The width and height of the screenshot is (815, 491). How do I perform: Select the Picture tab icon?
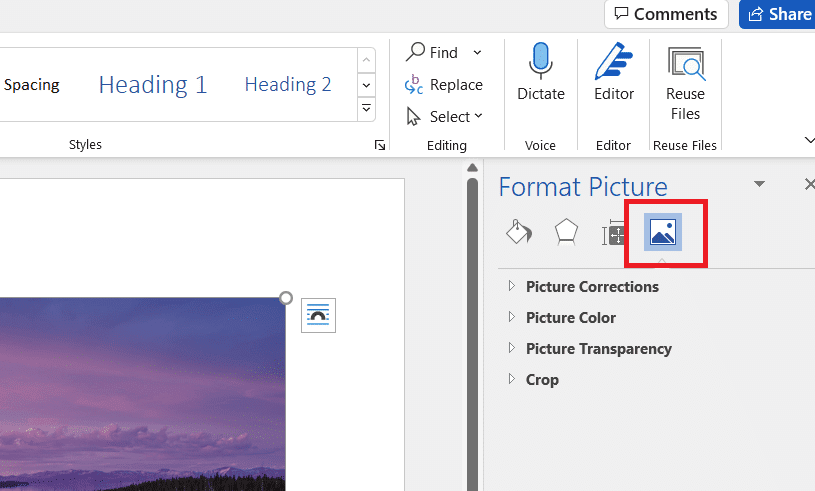(662, 233)
